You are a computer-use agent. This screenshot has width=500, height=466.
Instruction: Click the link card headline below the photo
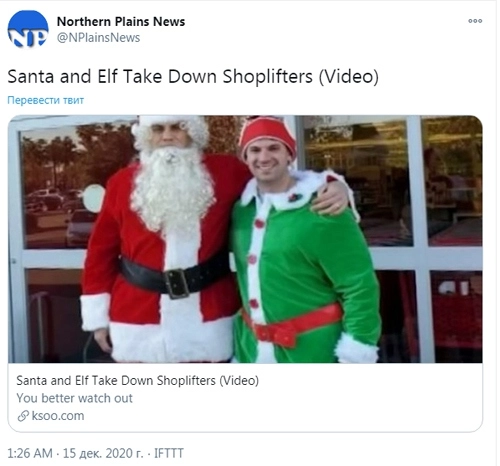pos(137,380)
